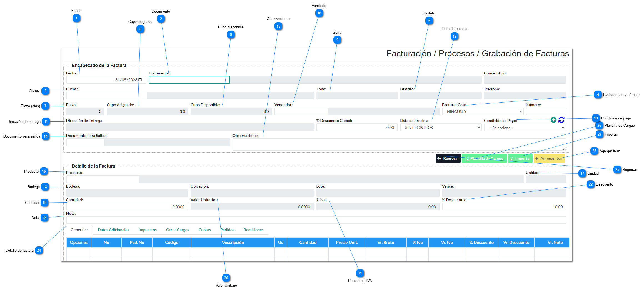
Task: Click the Dirección de Entrega field
Action: tap(190, 127)
